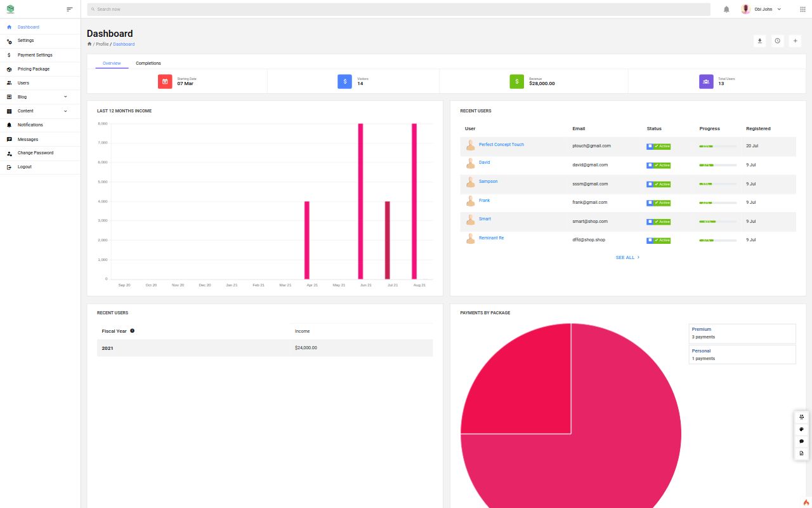
Task: Click the Payment Settings dollar icon
Action: 9,55
